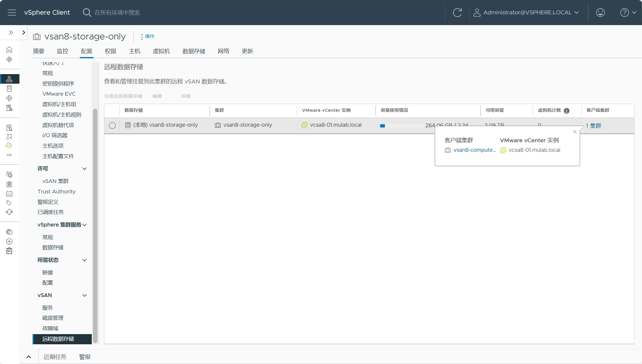Open the 近期任务 bottom tab
642x364 pixels.
pyautogui.click(x=55, y=357)
